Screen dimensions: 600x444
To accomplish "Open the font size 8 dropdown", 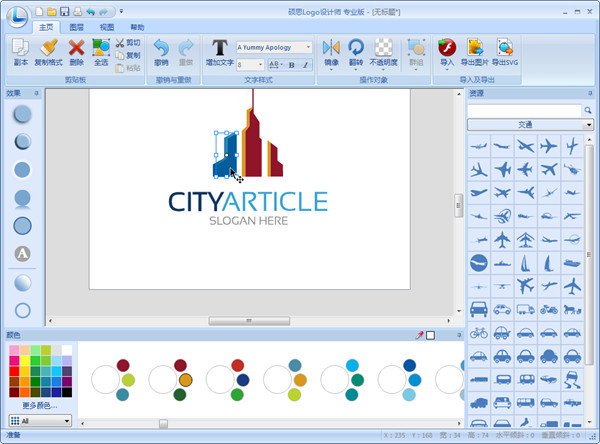I will 261,65.
